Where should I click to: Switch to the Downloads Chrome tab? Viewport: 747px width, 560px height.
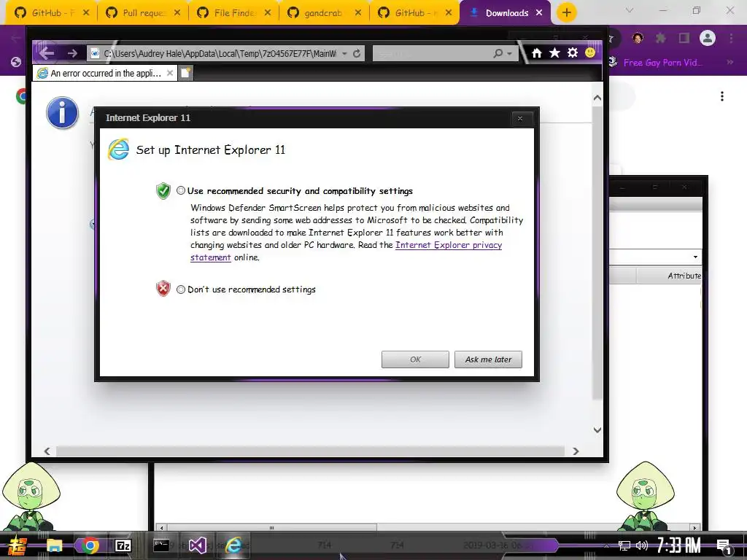505,13
